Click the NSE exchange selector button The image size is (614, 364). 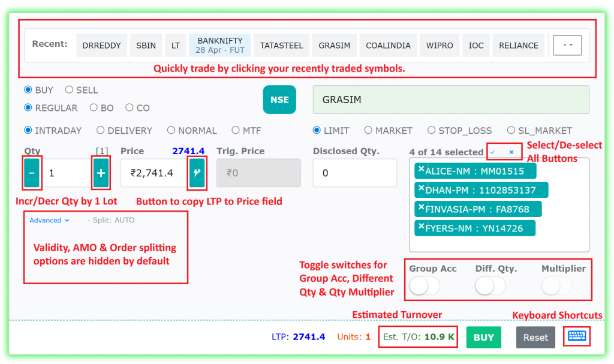(279, 100)
